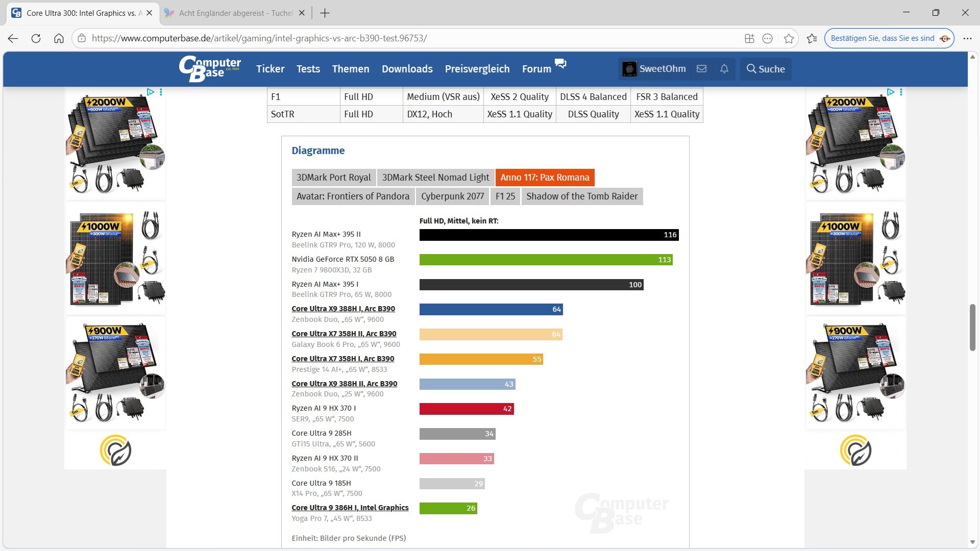Select the Anno 117: Pax Romana chart

tap(545, 178)
